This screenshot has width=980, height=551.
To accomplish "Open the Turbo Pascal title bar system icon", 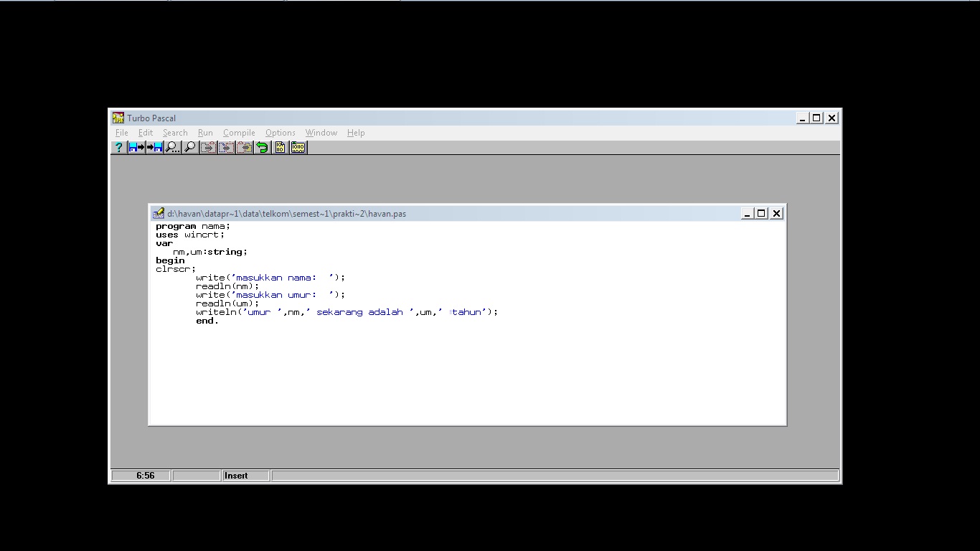I will click(x=118, y=118).
